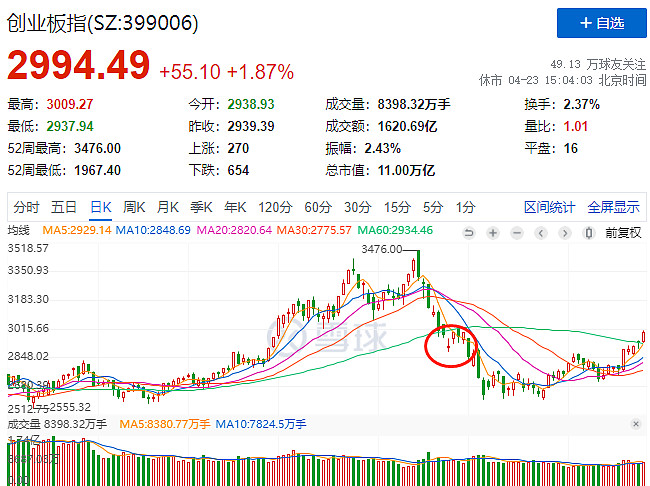Open the 前复权 adjustment dropdown
The width and height of the screenshot is (650, 486).
pyautogui.click(x=623, y=233)
